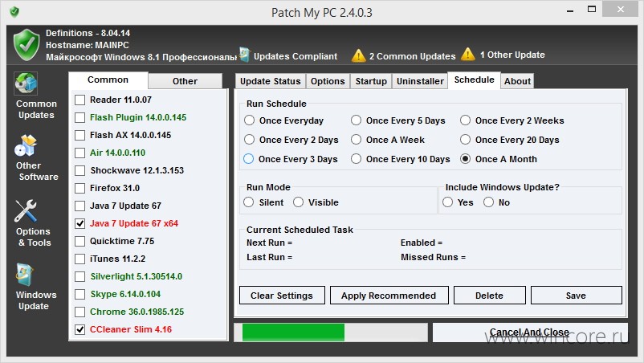Select Once Everyday schedule option

point(249,120)
